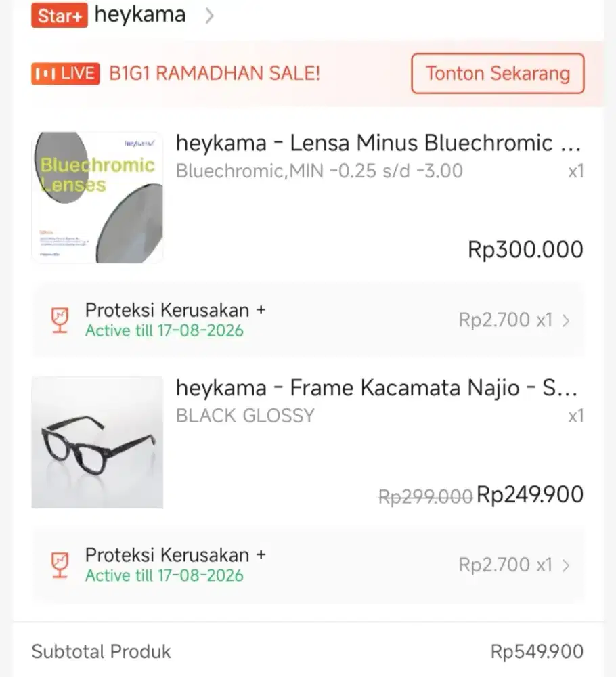Open the Bluechromic Lenses product thumbnail
This screenshot has height=677, width=616.
click(x=97, y=197)
